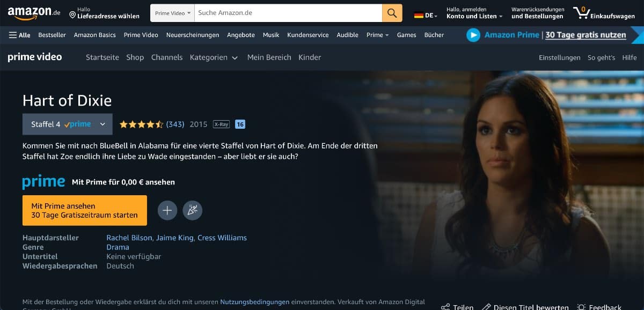The width and height of the screenshot is (644, 310).
Task: Click Mit Prime ansehen button
Action: click(x=85, y=210)
